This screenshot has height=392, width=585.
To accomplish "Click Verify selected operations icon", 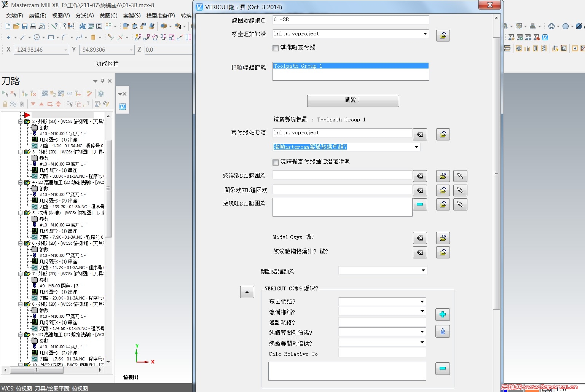I will coord(53,94).
